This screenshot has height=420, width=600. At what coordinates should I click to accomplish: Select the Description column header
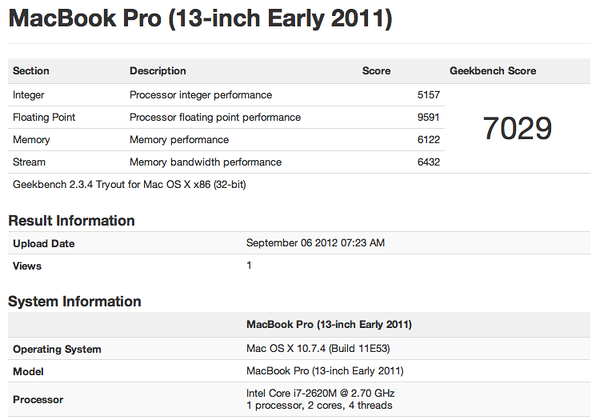(158, 71)
